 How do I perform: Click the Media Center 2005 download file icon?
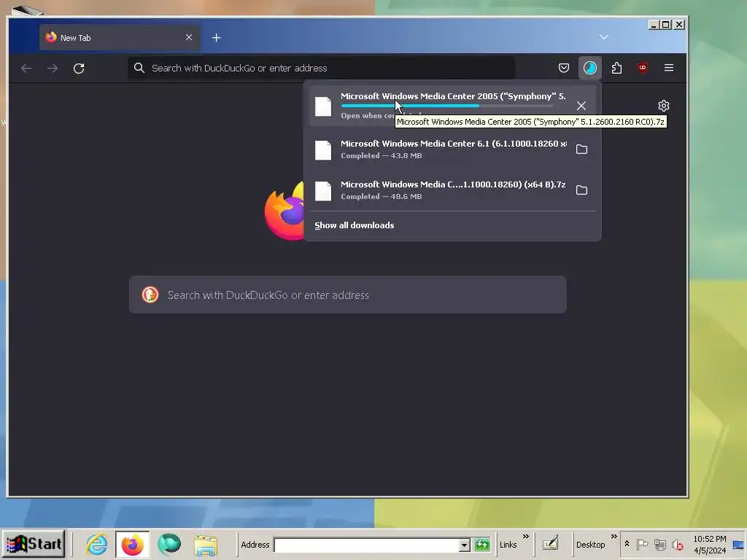(x=323, y=106)
